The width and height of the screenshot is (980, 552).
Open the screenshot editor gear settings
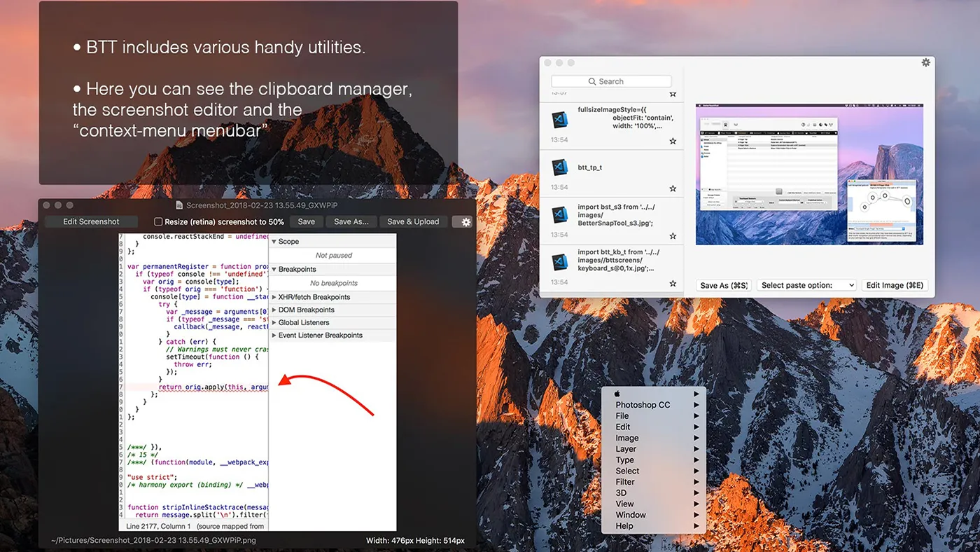pos(462,222)
